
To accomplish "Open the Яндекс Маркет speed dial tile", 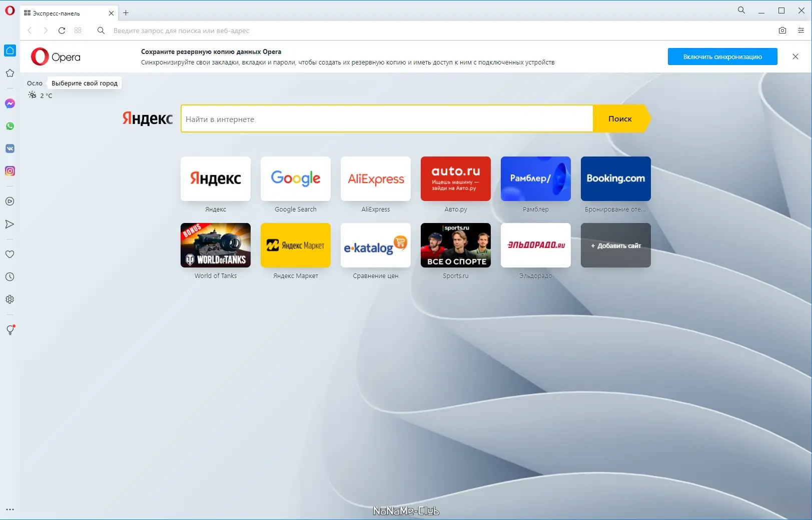I will (296, 245).
